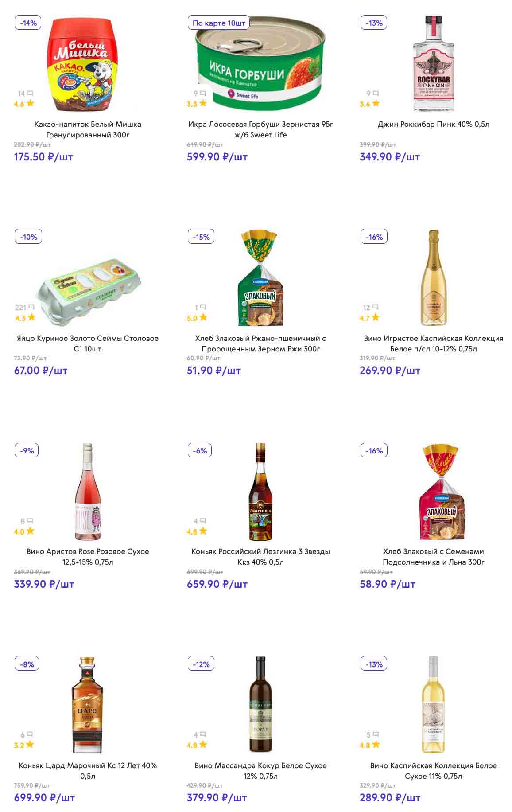Open Хлеб Злаковый с Семенами Подсолнечника link
The image size is (512, 812).
(x=433, y=557)
